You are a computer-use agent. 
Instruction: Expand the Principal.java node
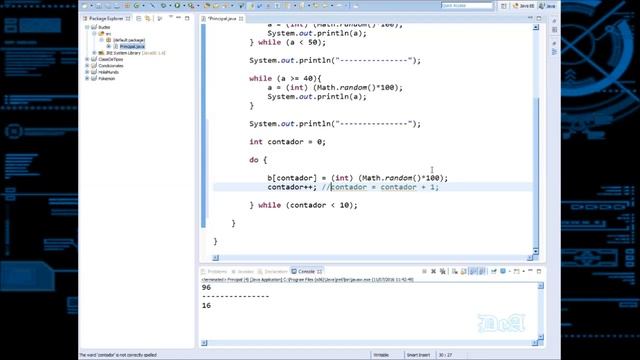109,47
